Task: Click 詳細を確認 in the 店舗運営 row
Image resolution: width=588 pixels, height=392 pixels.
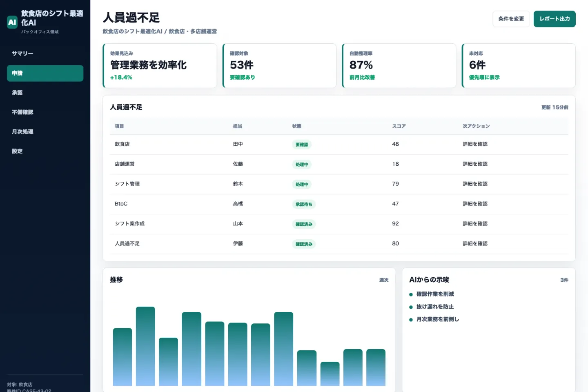Action: click(x=475, y=164)
